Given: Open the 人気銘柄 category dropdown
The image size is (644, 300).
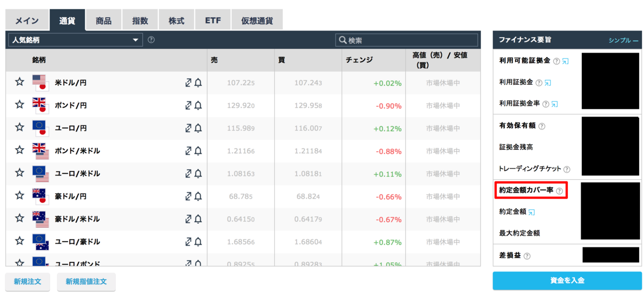Looking at the screenshot, I should (x=75, y=40).
